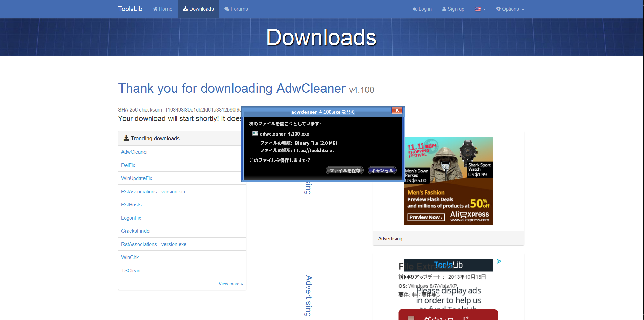
Task: Click Preview Now in AliExpress ad
Action: click(426, 217)
